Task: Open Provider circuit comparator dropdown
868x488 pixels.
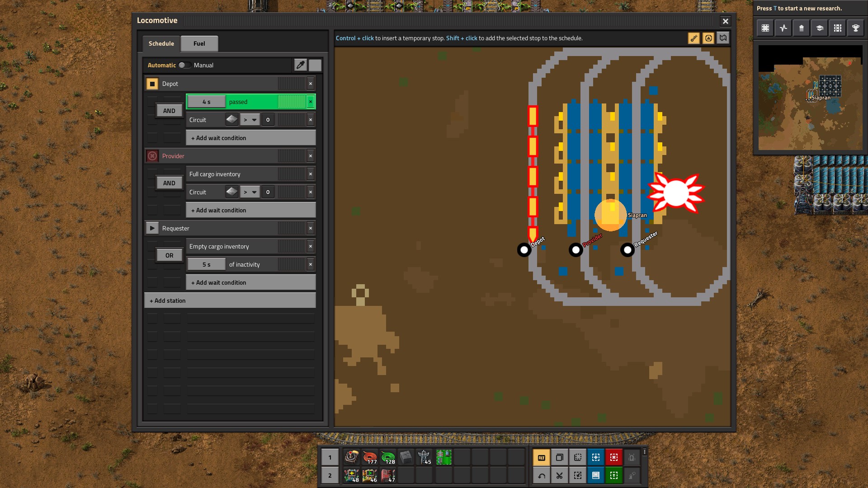Action: (x=250, y=192)
